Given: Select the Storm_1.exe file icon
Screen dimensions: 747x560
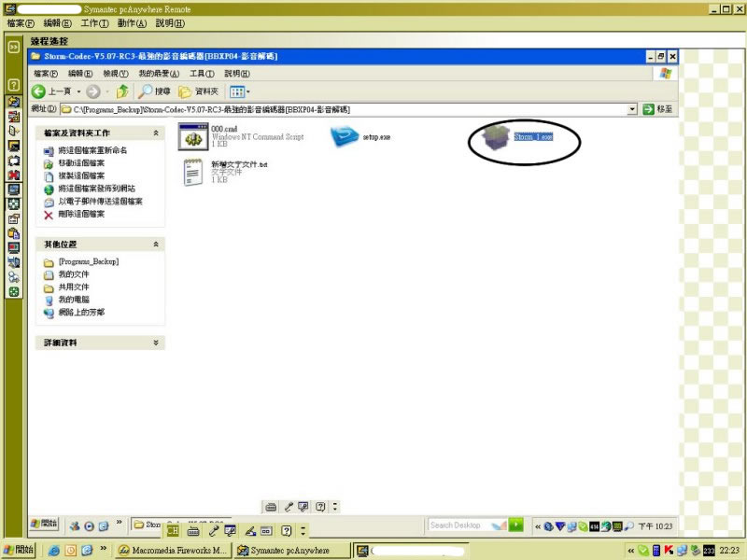Looking at the screenshot, I should (x=496, y=136).
